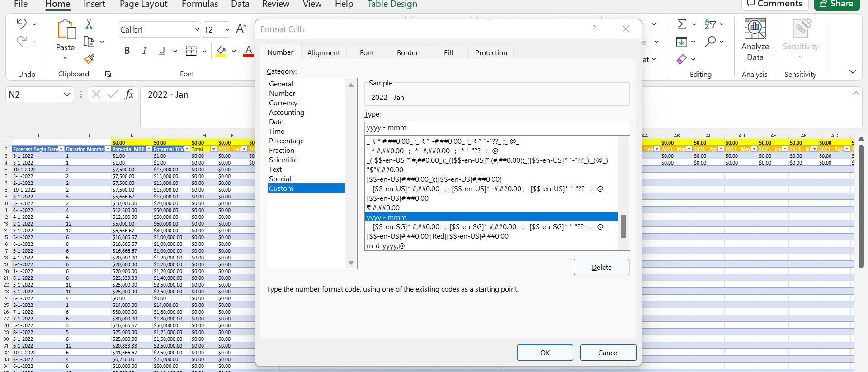Expand the Fill Color dropdown arrow
868x372 pixels.
(x=234, y=51)
